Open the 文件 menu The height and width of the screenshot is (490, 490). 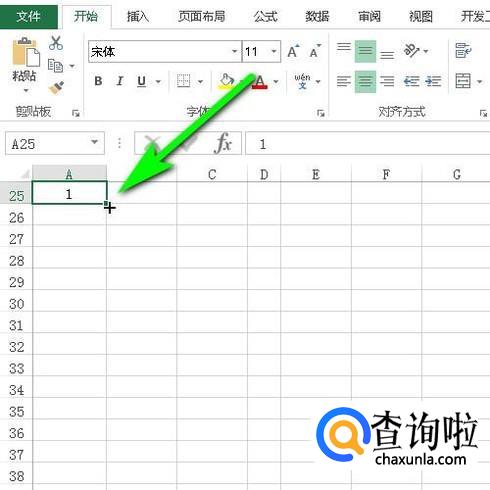pos(28,16)
